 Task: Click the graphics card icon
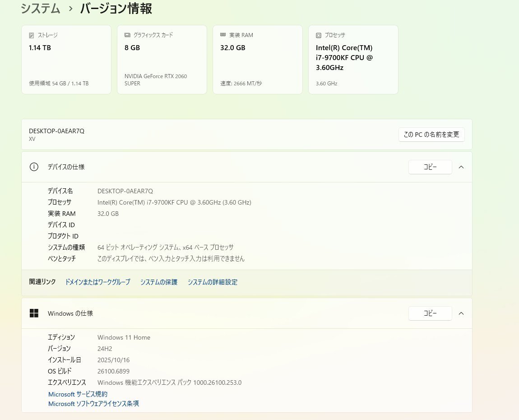coord(127,35)
